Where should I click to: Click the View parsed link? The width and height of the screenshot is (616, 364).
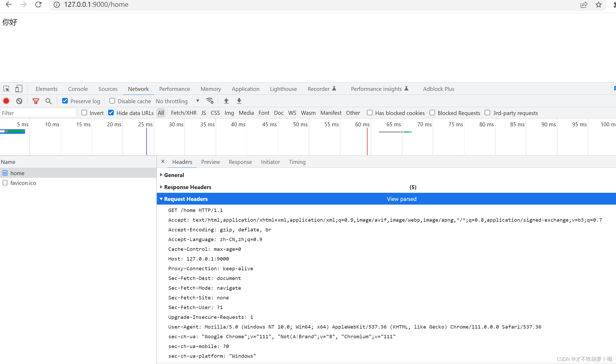click(401, 199)
